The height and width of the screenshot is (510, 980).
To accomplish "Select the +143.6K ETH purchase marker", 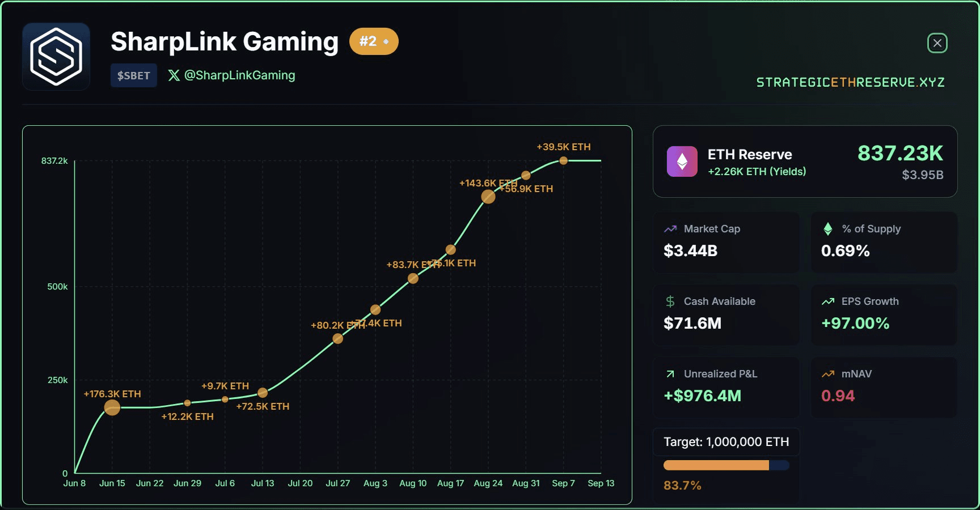I will [x=488, y=197].
